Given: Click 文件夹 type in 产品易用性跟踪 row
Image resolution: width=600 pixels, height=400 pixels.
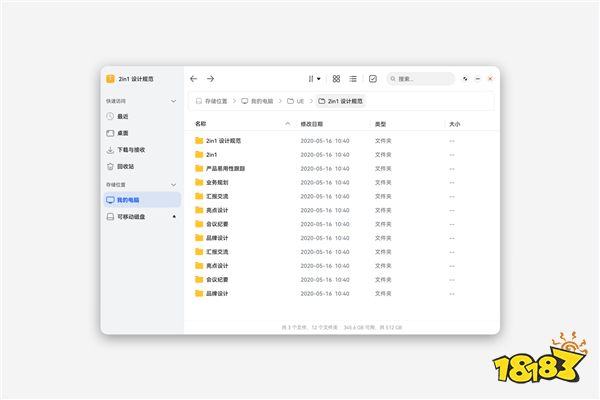Looking at the screenshot, I should (383, 169).
